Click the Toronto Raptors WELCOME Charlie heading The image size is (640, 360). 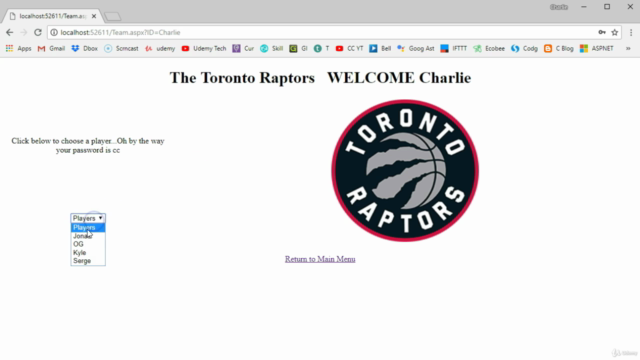point(320,78)
